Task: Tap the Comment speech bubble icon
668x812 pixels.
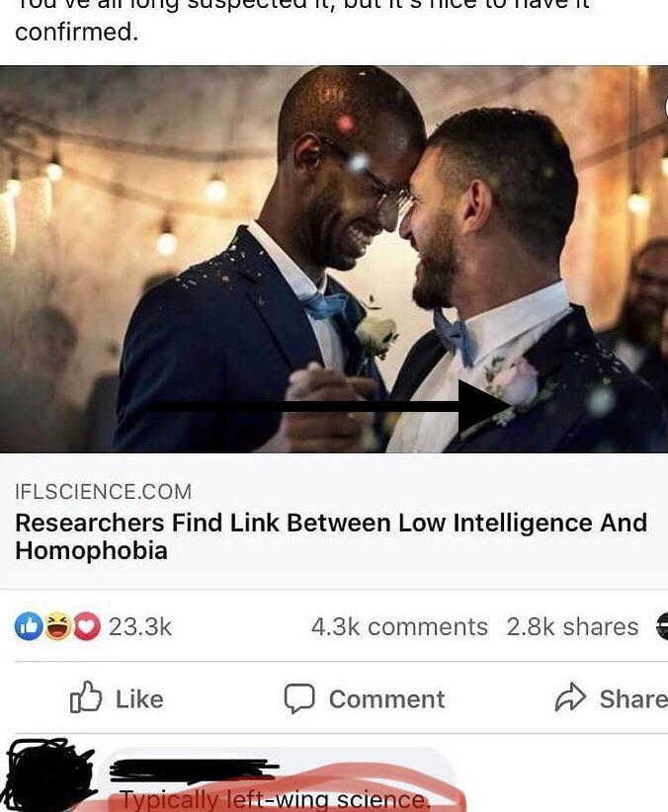Action: point(299,698)
